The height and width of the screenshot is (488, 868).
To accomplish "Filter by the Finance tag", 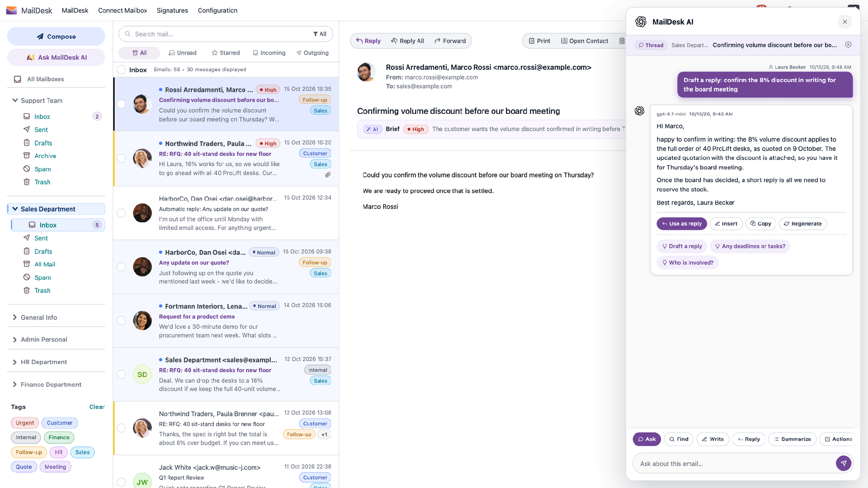I will (x=59, y=437).
